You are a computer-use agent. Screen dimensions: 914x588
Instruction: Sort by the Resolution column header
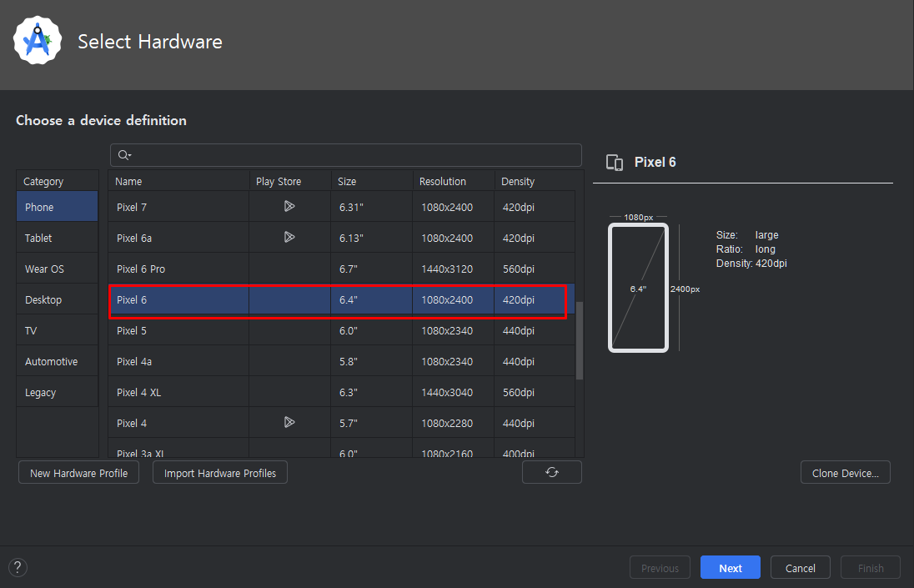point(454,181)
